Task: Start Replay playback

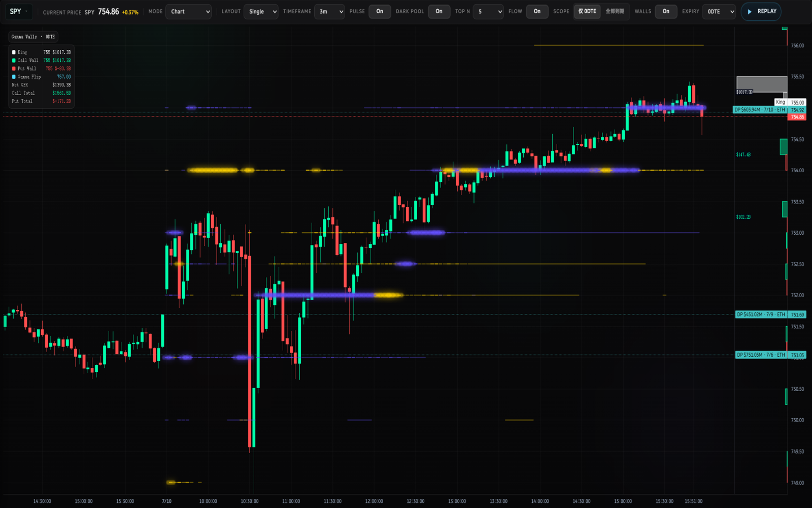Action: 761,11
